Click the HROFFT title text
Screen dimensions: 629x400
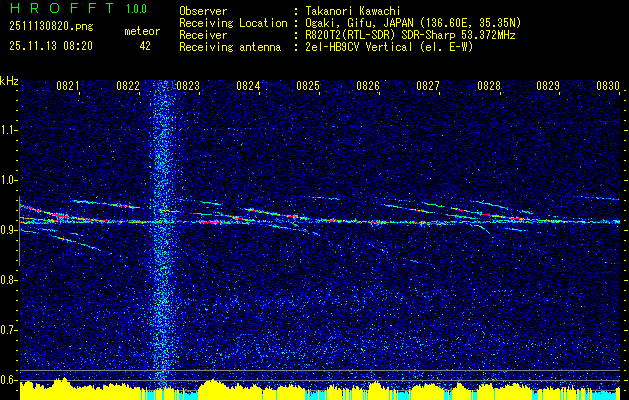[x=62, y=8]
